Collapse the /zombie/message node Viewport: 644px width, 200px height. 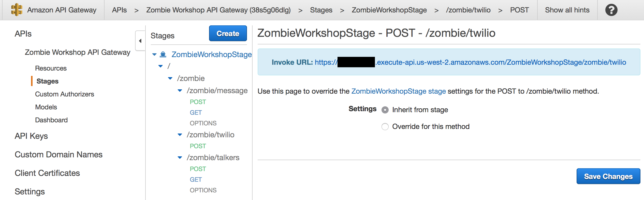pyautogui.click(x=180, y=91)
